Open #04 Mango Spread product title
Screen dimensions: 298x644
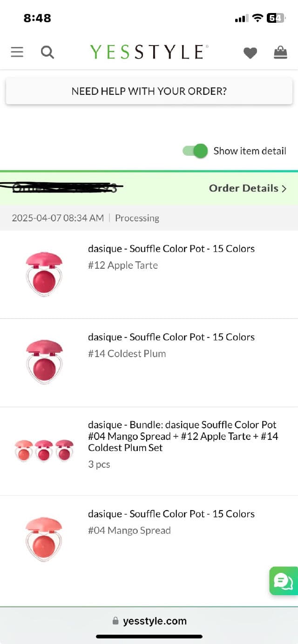click(x=171, y=514)
